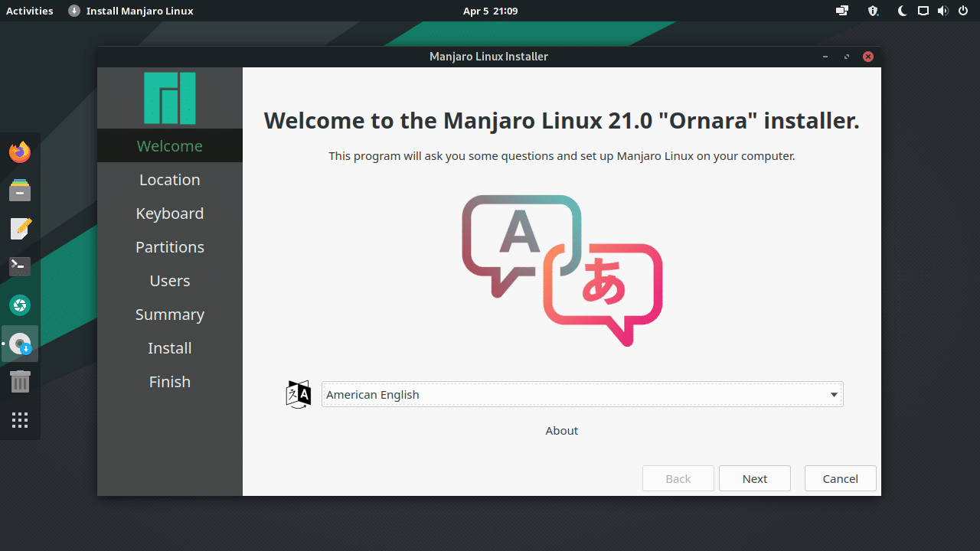Mute system volume via the speaker icon
Viewport: 980px width, 551px height.
pos(943,11)
